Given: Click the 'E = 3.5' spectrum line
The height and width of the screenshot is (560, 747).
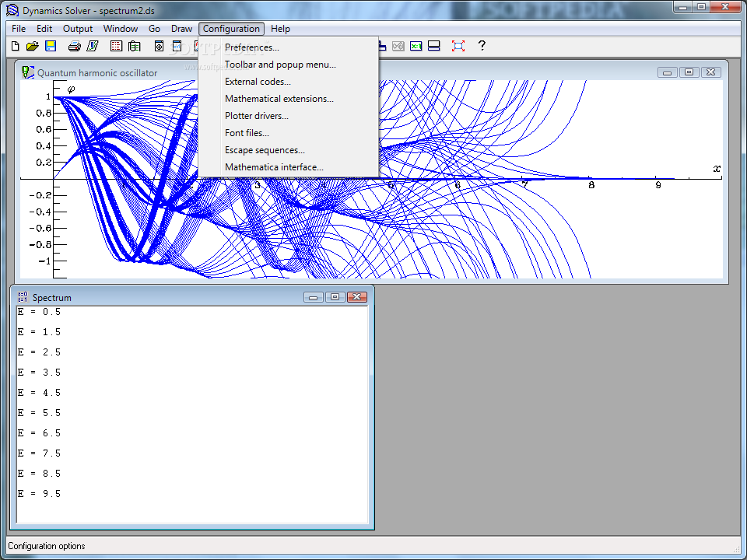Looking at the screenshot, I should (x=39, y=373).
